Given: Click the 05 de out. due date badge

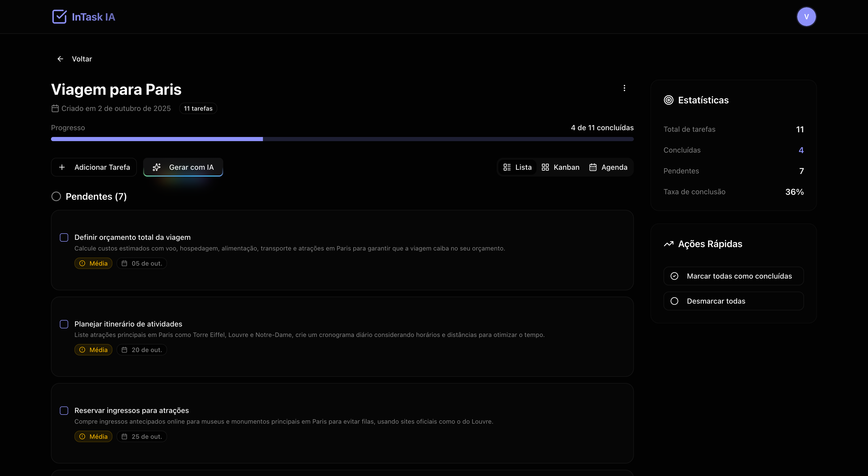Looking at the screenshot, I should [x=142, y=263].
